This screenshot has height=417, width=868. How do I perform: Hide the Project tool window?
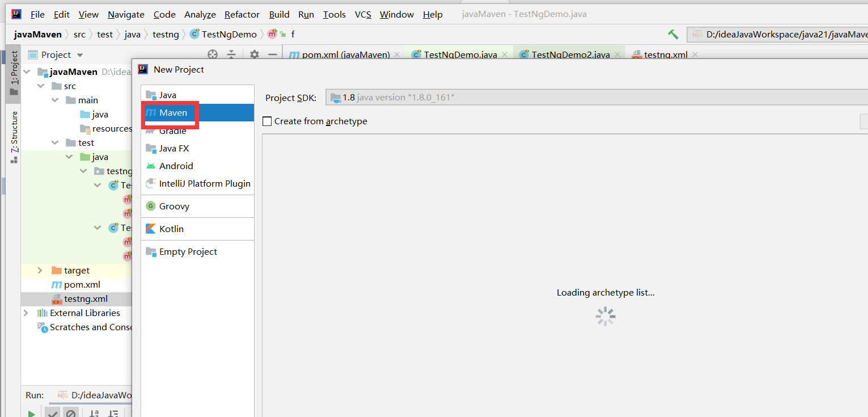click(x=273, y=54)
